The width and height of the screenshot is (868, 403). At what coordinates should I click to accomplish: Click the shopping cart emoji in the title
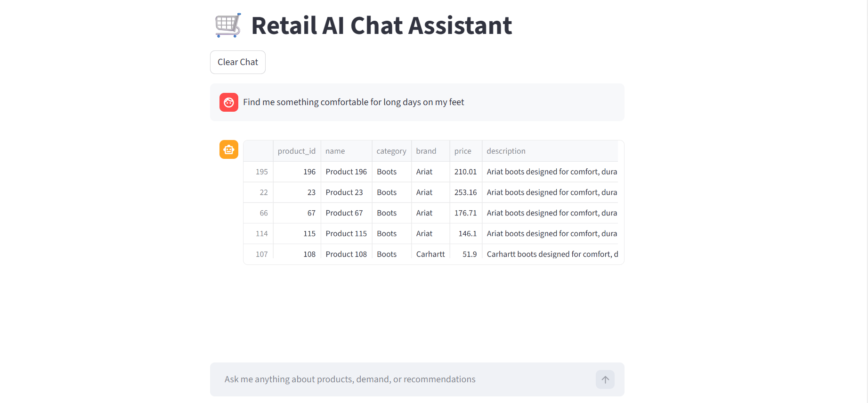point(228,25)
